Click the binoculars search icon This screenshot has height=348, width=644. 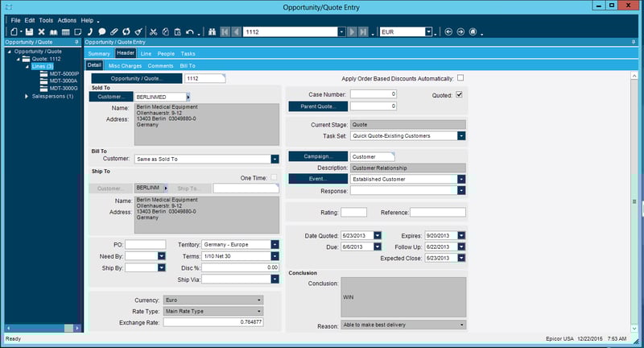point(212,31)
